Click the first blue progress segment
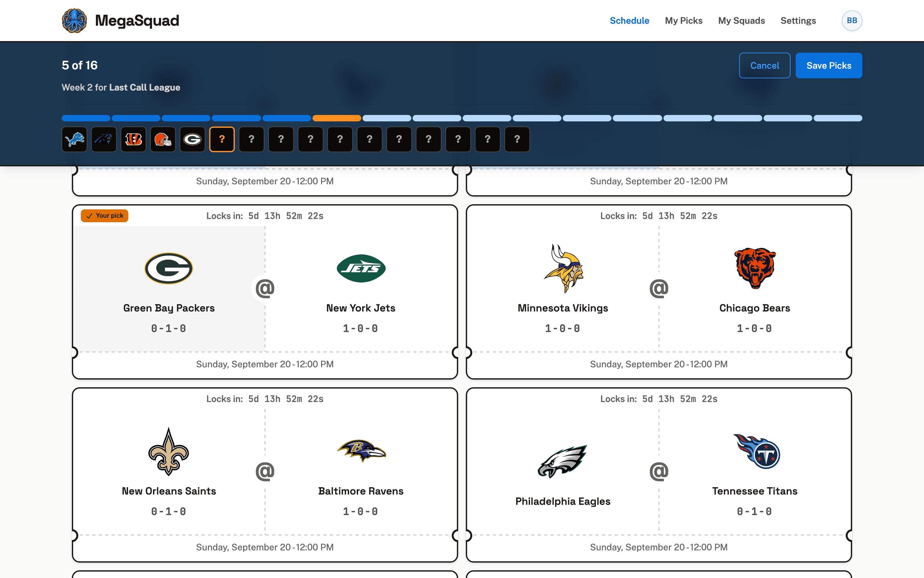This screenshot has width=924, height=578. click(86, 118)
